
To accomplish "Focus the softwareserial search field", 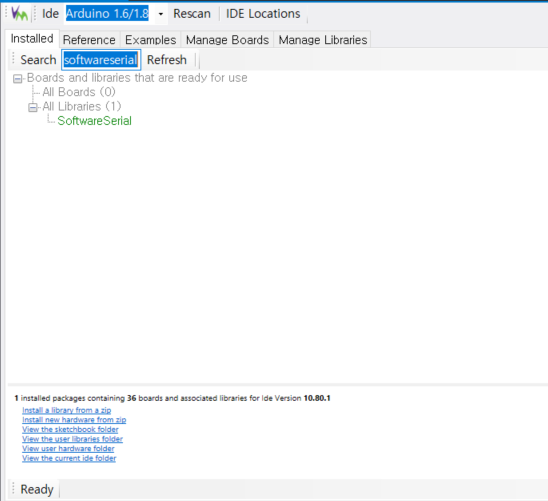I will tap(101, 60).
